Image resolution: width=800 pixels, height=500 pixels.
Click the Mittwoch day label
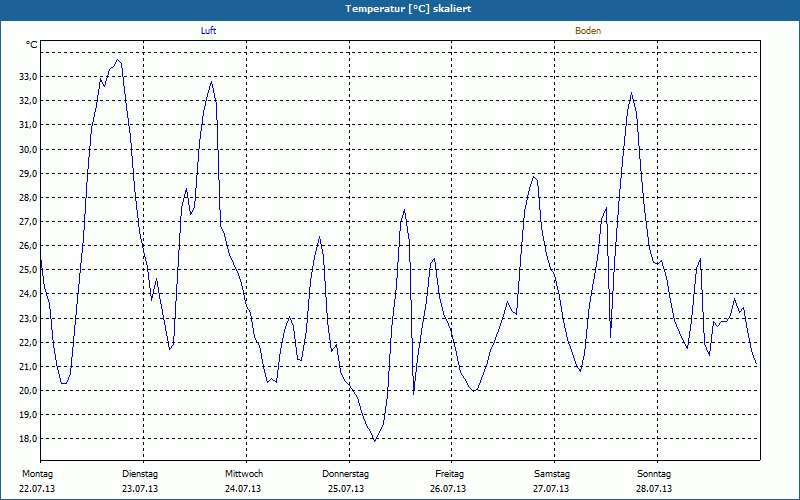pos(244,474)
